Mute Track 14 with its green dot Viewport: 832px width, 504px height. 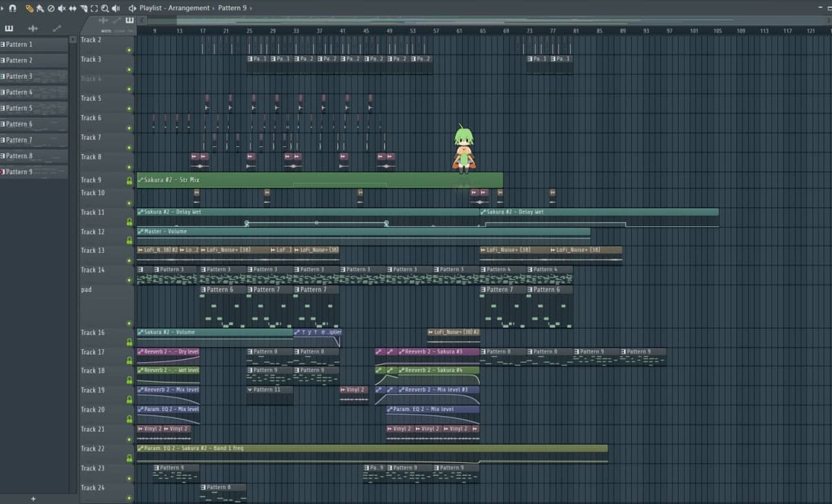click(x=129, y=280)
